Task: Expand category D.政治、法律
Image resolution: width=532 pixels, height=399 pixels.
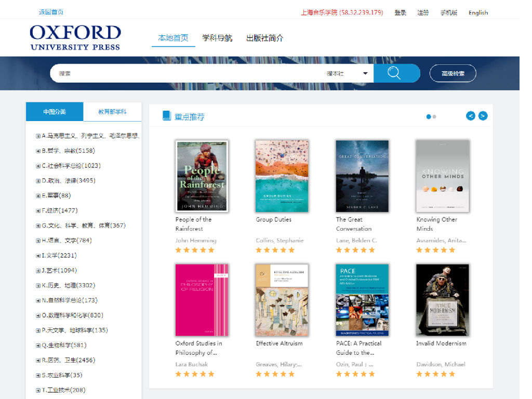Action: pyautogui.click(x=38, y=181)
